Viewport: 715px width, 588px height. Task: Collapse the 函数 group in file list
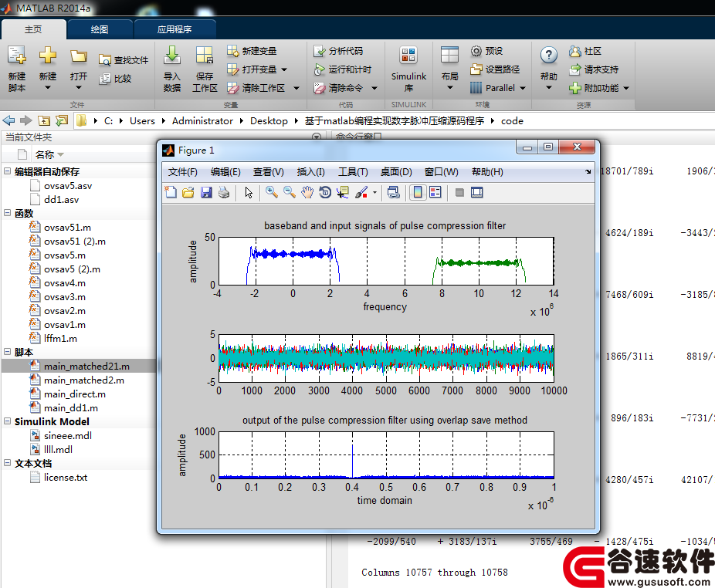click(7, 213)
